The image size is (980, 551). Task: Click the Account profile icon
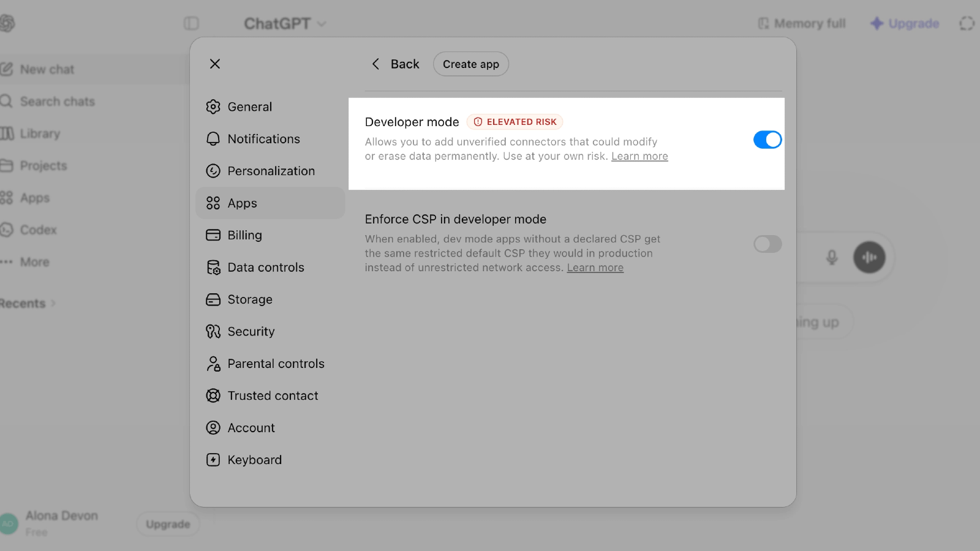pyautogui.click(x=213, y=427)
